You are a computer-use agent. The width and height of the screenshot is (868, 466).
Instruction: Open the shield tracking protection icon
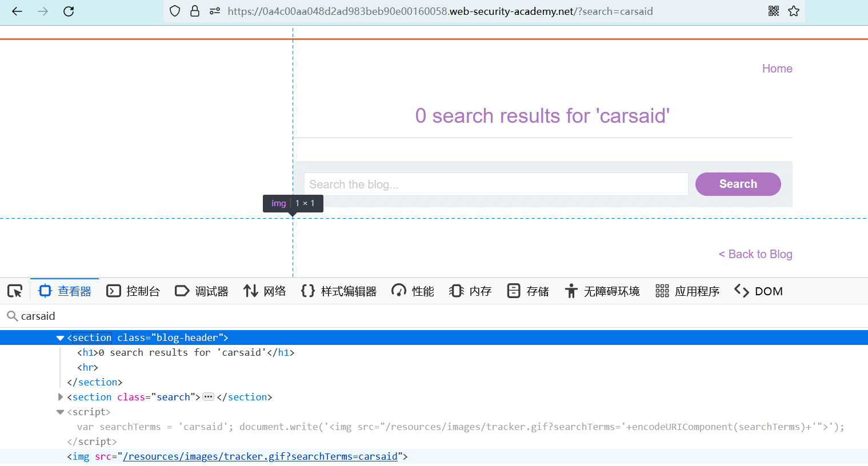click(175, 11)
